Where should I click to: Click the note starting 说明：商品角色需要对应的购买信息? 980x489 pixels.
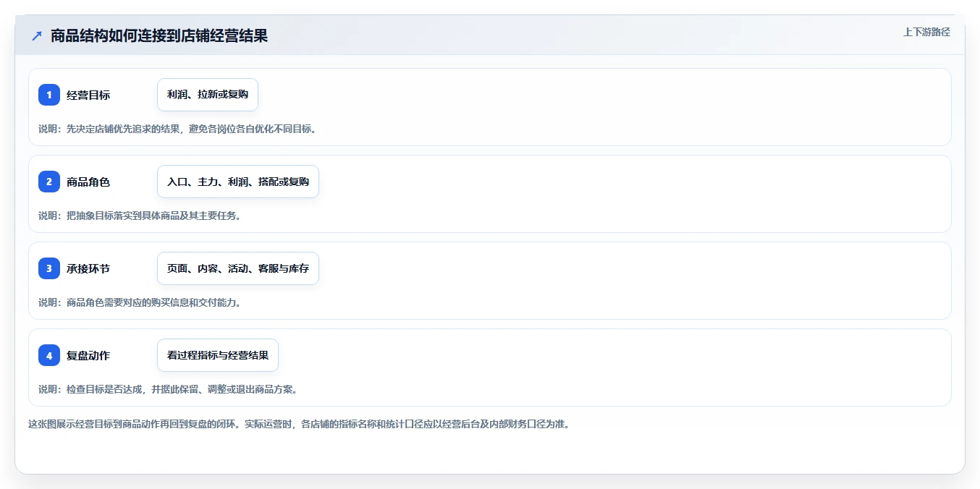coord(140,302)
